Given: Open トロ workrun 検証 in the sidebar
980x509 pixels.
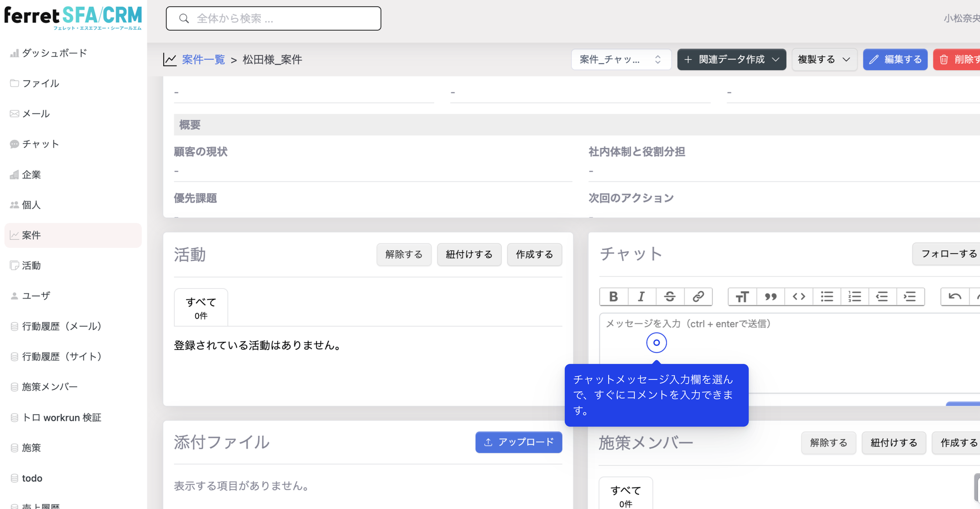Looking at the screenshot, I should tap(73, 418).
